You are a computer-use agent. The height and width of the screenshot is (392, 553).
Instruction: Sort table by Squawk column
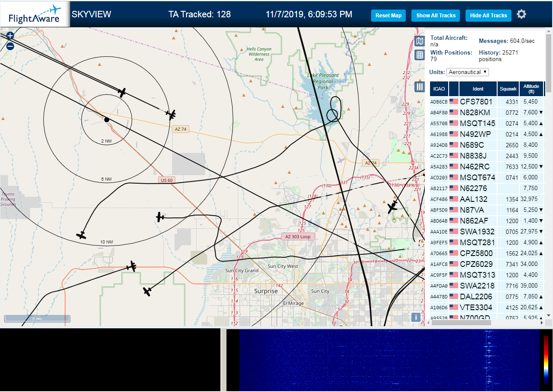[508, 89]
